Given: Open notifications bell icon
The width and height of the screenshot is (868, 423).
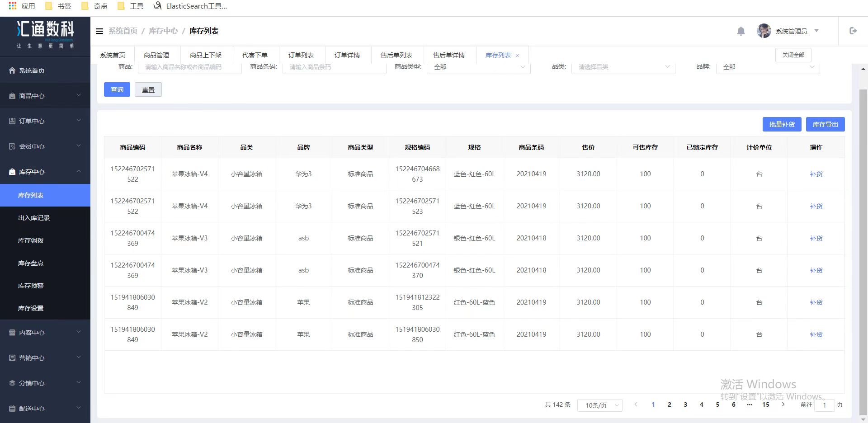Looking at the screenshot, I should [x=741, y=31].
